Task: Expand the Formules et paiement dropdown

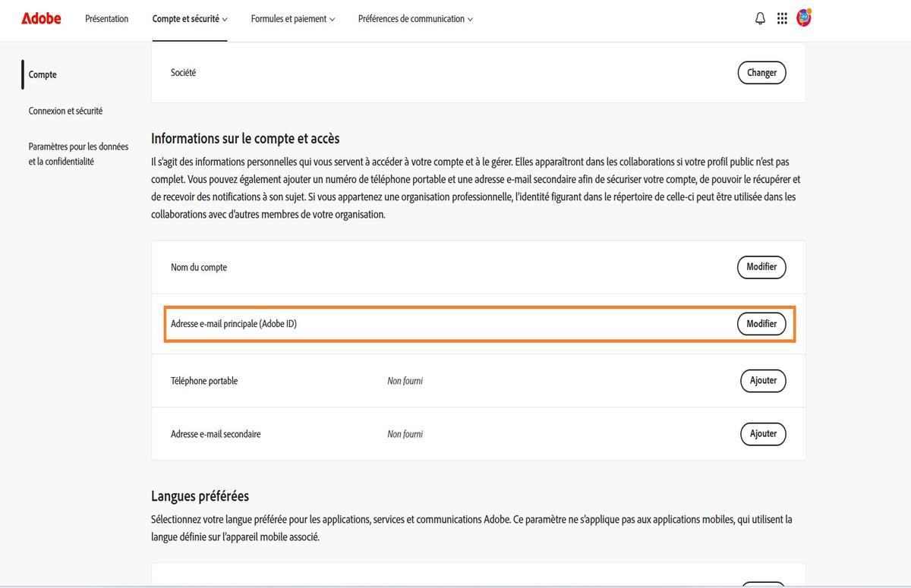Action: (292, 18)
